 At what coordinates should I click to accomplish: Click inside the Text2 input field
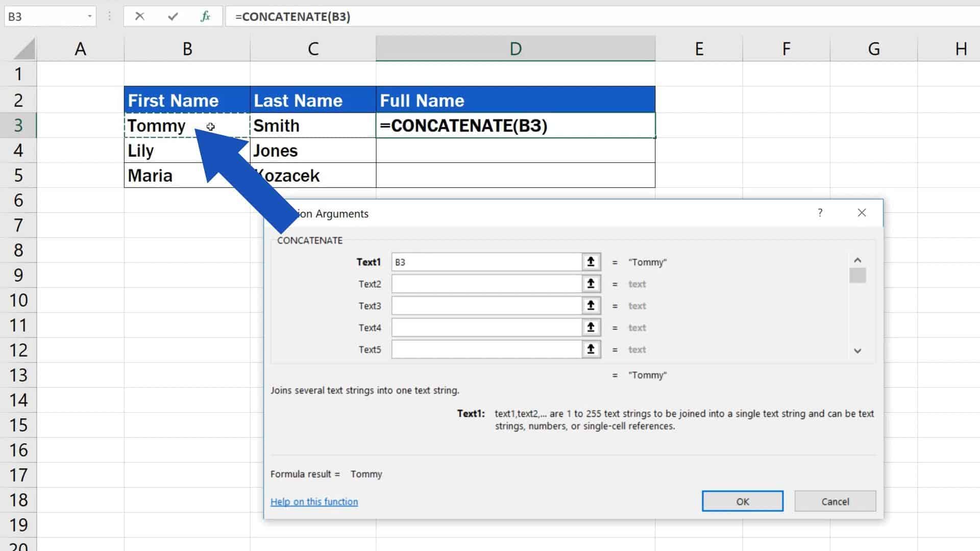click(485, 284)
